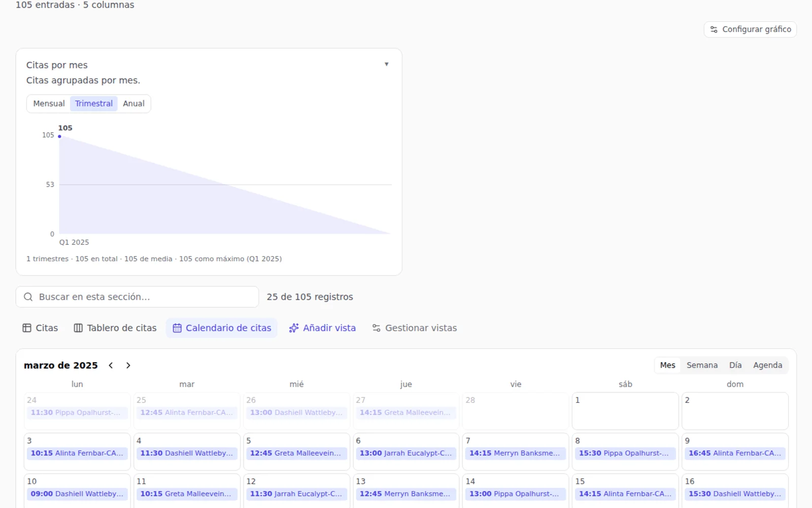The height and width of the screenshot is (508, 812).
Task: Switch calendar to Semana view
Action: coord(702,365)
